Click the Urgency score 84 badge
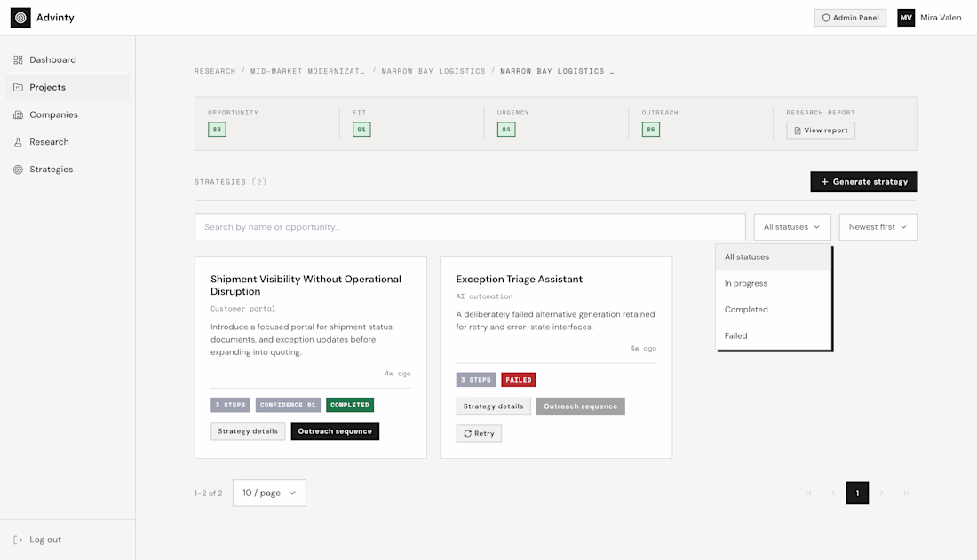 (506, 130)
